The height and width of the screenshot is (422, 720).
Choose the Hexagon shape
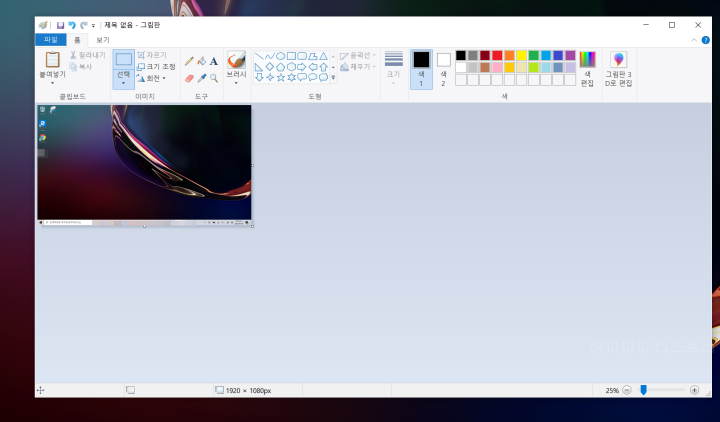291,67
